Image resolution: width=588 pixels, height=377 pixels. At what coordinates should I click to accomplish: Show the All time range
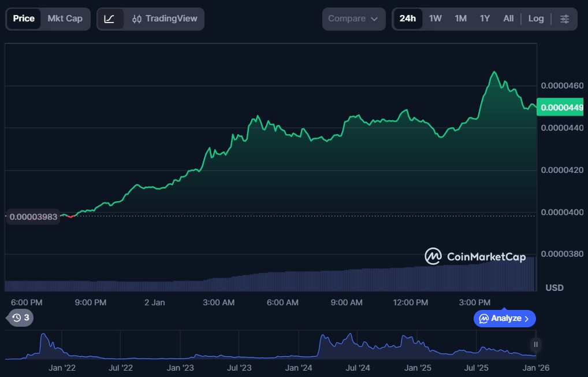click(x=508, y=19)
